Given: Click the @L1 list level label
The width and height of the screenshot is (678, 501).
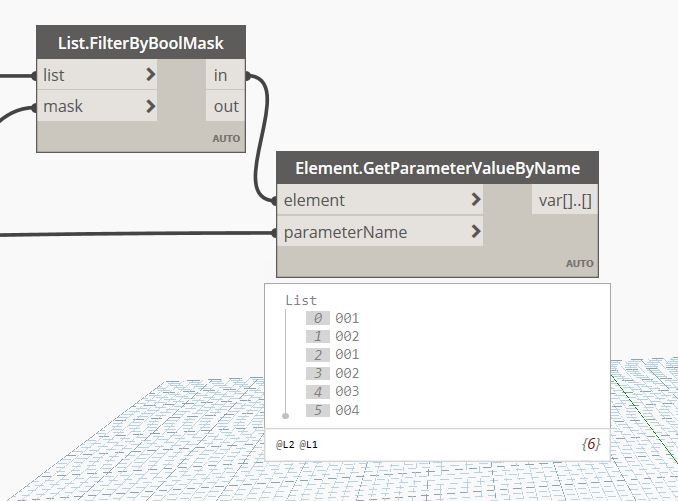Looking at the screenshot, I should point(308,444).
